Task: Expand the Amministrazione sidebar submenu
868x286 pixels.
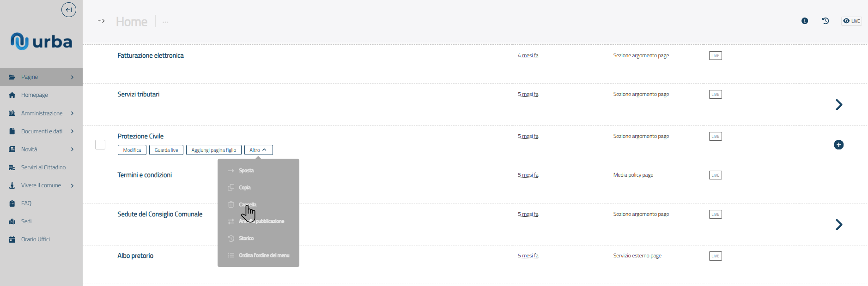Action: (x=73, y=113)
